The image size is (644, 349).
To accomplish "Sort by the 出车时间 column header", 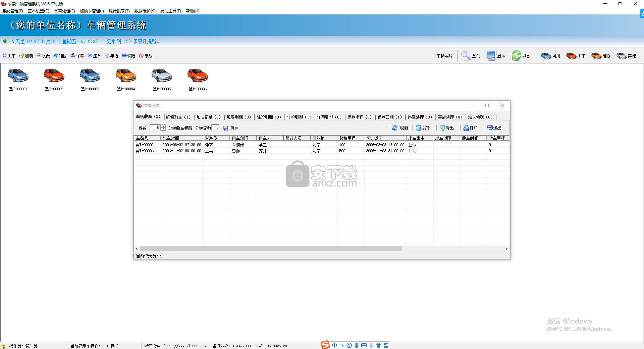I will [182, 138].
